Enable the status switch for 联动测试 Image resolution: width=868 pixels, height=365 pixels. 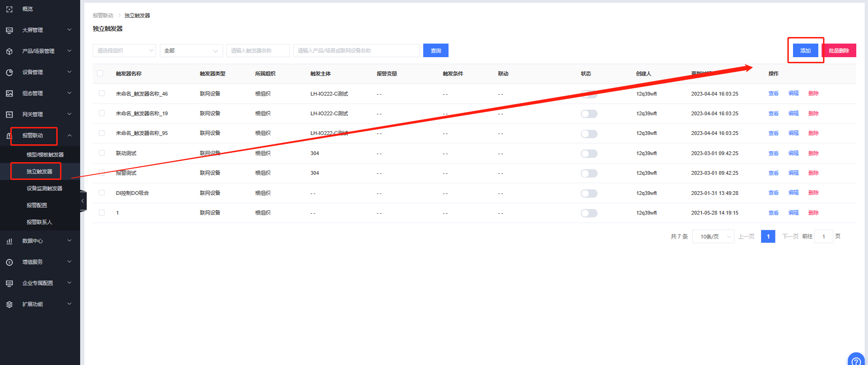589,154
